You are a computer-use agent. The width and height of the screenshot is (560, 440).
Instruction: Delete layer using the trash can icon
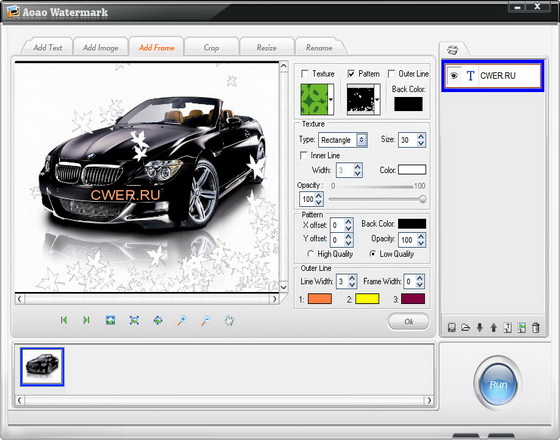click(x=535, y=327)
